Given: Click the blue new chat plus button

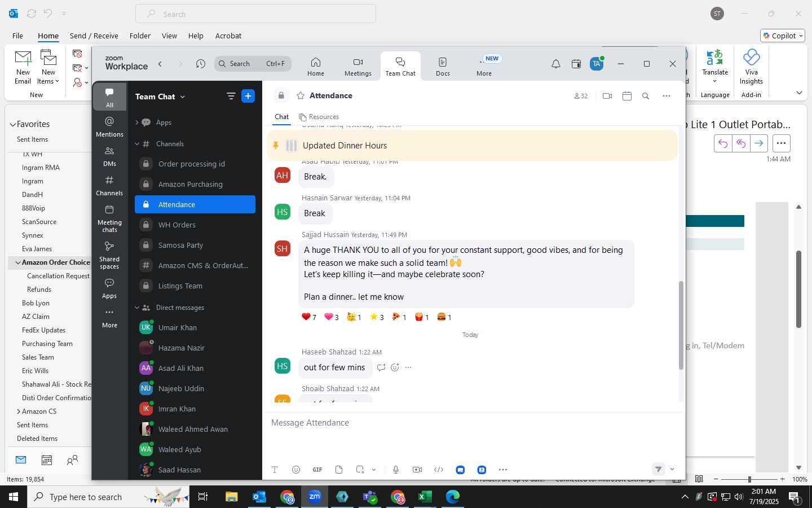Looking at the screenshot, I should (x=248, y=96).
